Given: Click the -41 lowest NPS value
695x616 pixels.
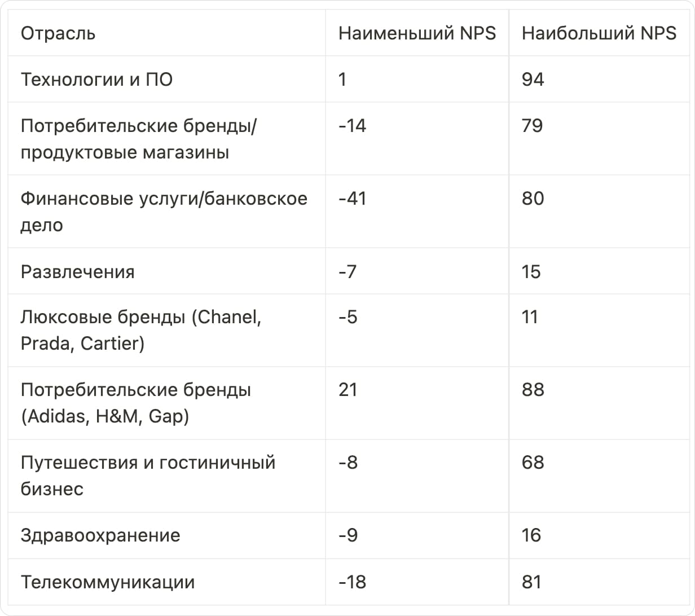Looking at the screenshot, I should click(x=352, y=199).
